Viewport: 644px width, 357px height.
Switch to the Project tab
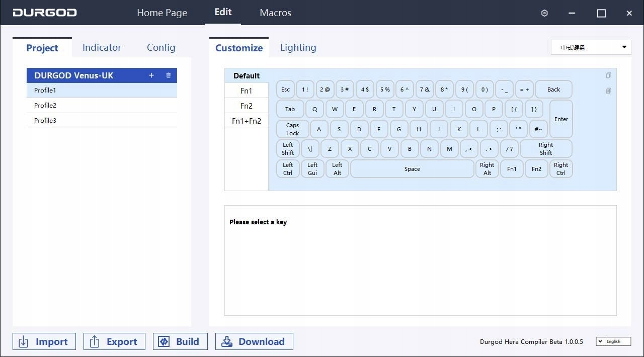click(x=42, y=48)
